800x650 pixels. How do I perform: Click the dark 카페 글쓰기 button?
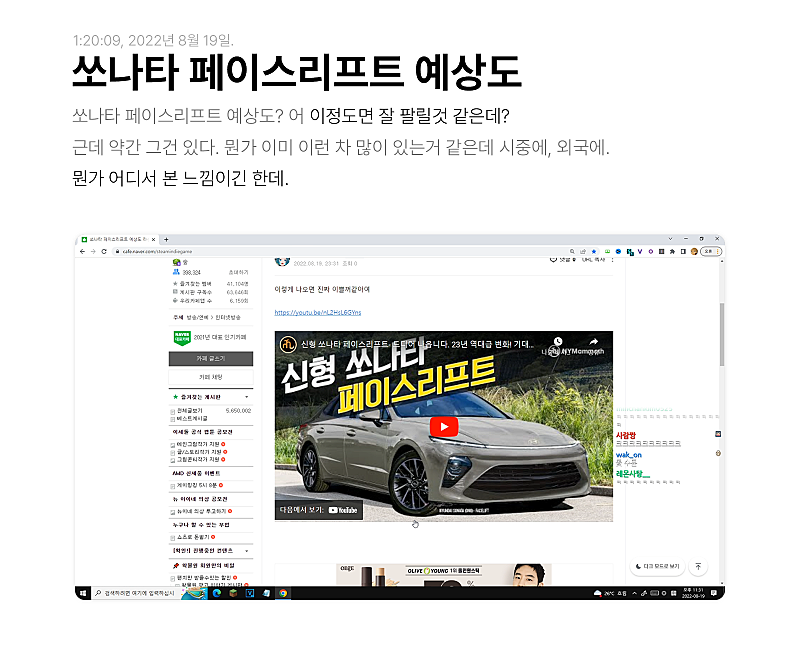(211, 359)
